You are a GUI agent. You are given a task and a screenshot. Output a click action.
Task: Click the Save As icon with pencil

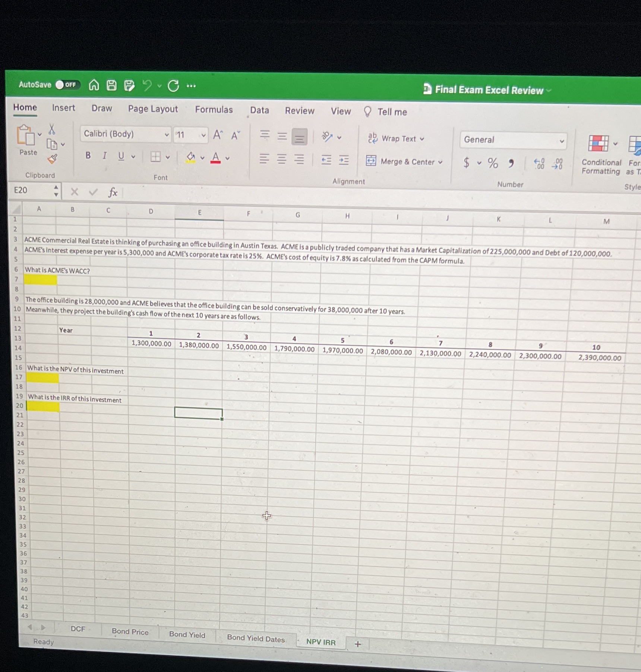129,86
